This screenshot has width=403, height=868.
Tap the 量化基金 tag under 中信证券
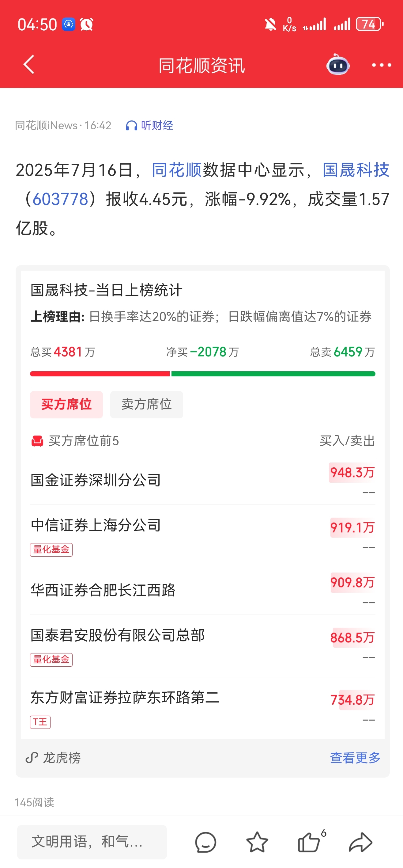point(51,550)
